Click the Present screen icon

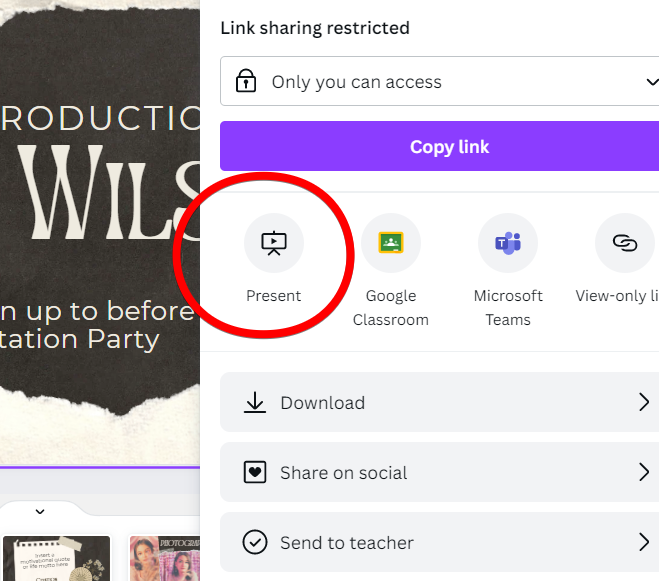(274, 243)
